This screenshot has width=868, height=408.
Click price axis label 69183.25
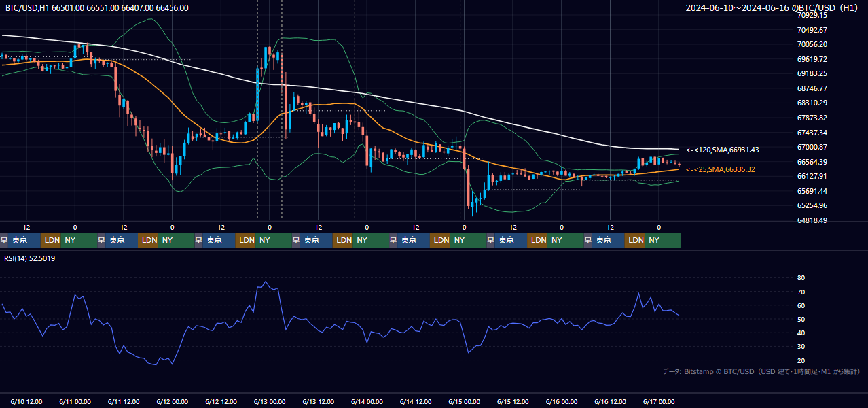[x=812, y=73]
